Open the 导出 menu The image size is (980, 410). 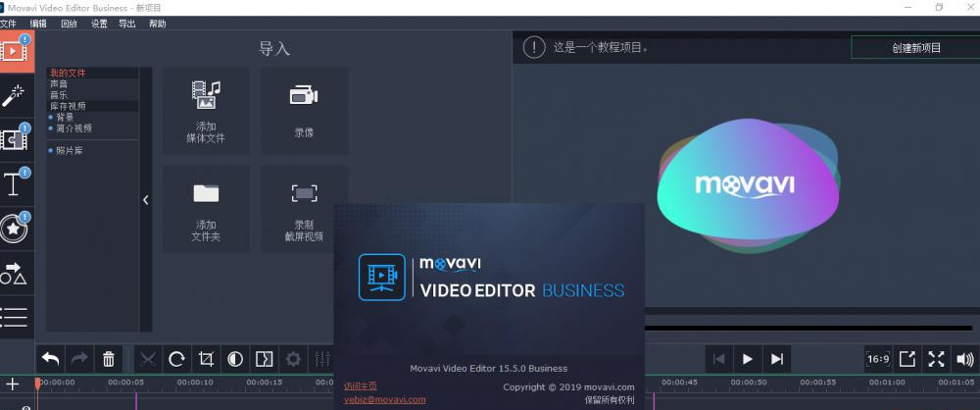coord(126,24)
